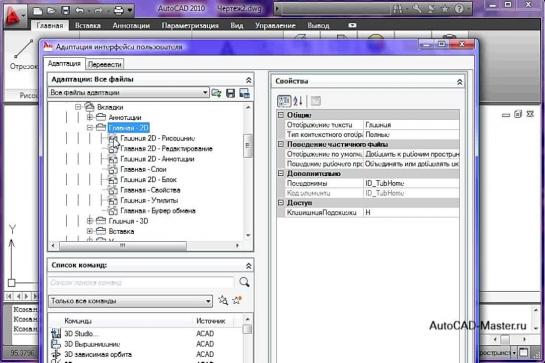The image size is (545, 363).
Task: Open the Перенести tab in the dialog
Action: pos(105,64)
